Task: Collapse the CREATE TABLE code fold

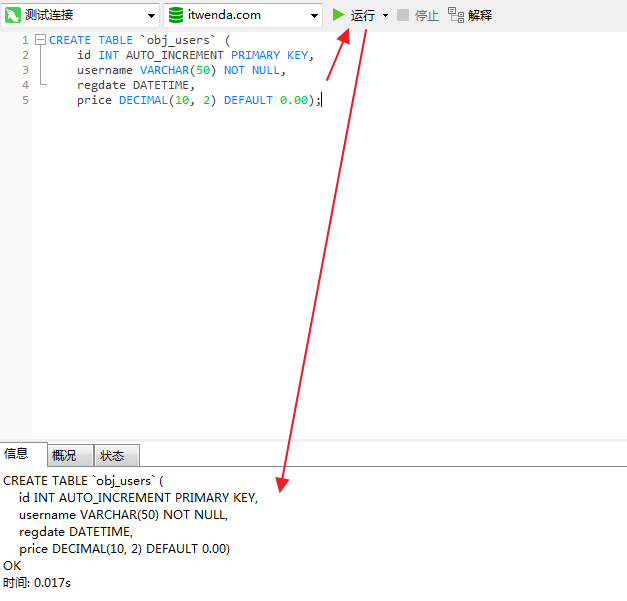Action: pyautogui.click(x=40, y=40)
